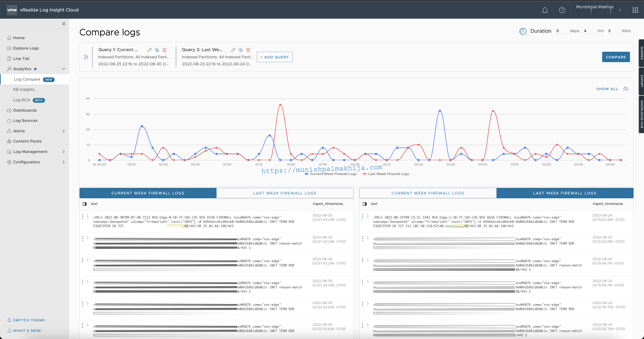Open KB Insights
The image size is (644, 339).
pos(24,89)
